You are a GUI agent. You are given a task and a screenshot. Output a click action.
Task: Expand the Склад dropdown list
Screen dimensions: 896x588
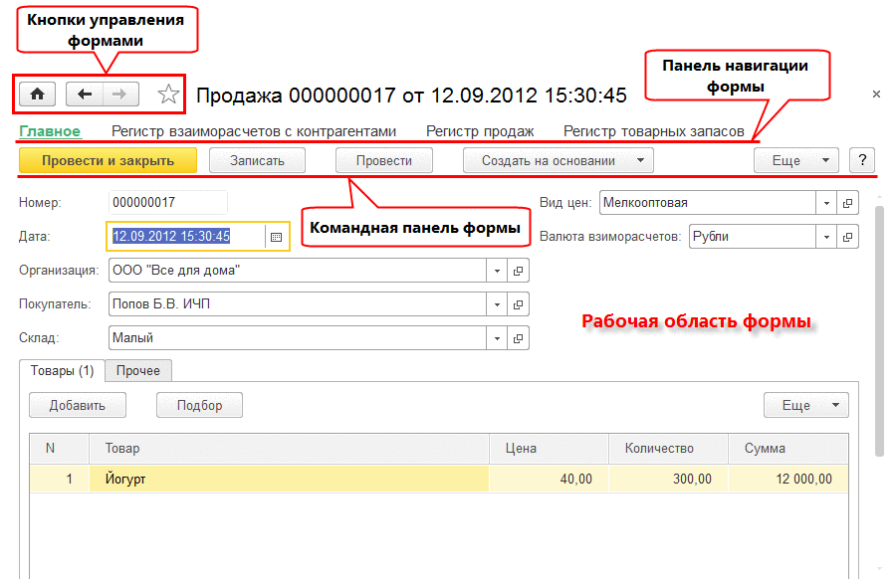tap(497, 338)
